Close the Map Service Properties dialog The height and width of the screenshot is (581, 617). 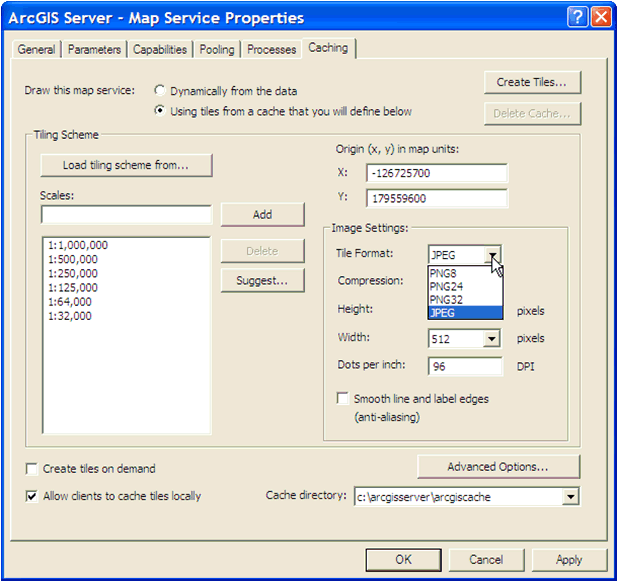601,17
